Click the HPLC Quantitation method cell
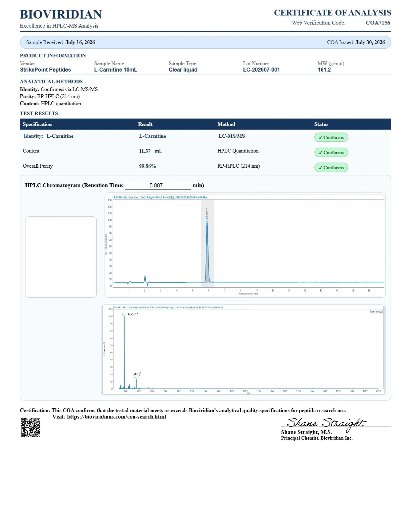 click(238, 151)
